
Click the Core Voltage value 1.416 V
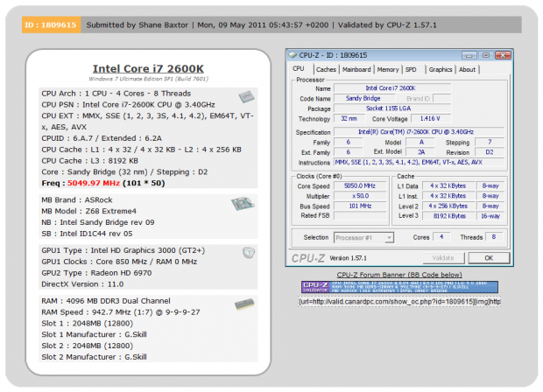click(x=431, y=119)
